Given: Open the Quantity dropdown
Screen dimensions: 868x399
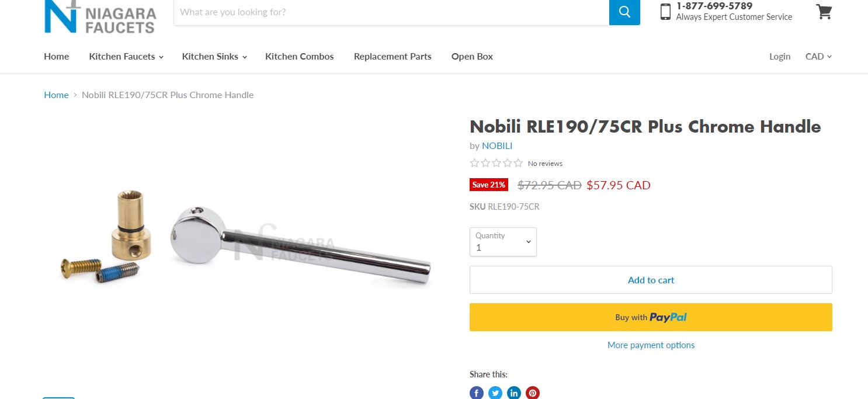Looking at the screenshot, I should pos(503,242).
